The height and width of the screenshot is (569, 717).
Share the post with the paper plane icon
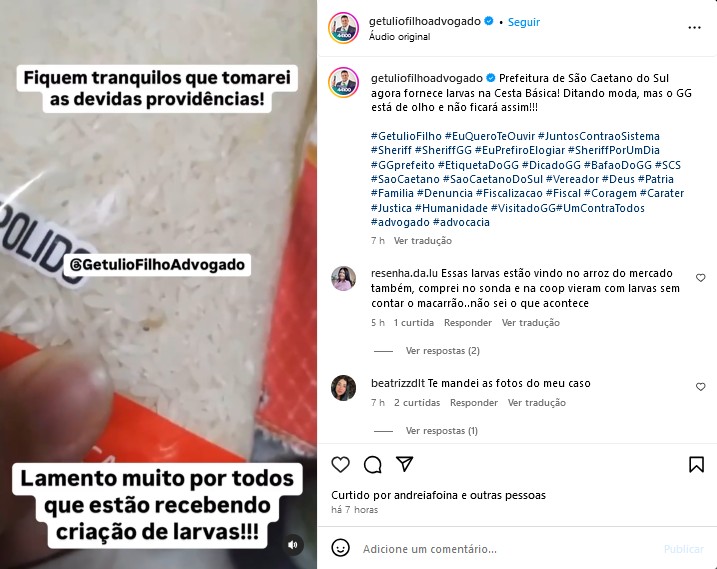pos(405,464)
